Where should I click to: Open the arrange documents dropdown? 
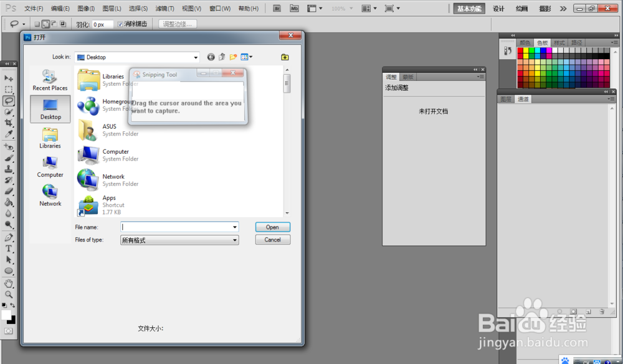pyautogui.click(x=369, y=8)
